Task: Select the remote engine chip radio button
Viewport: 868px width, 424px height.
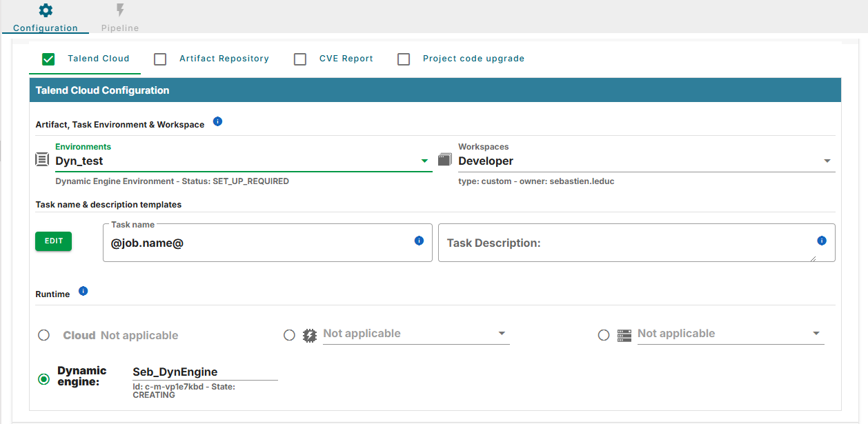Action: (290, 335)
